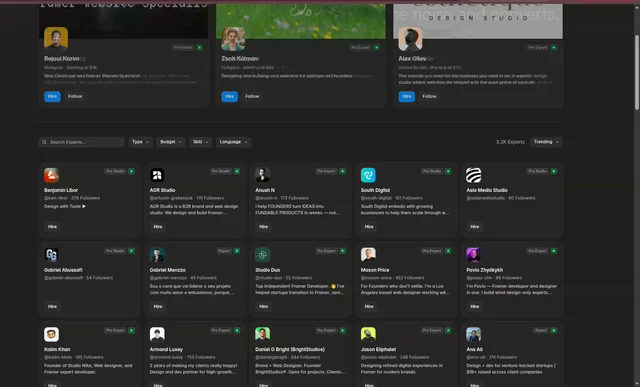Click green availability dot on Gabriel Menzzo card

[237, 251]
